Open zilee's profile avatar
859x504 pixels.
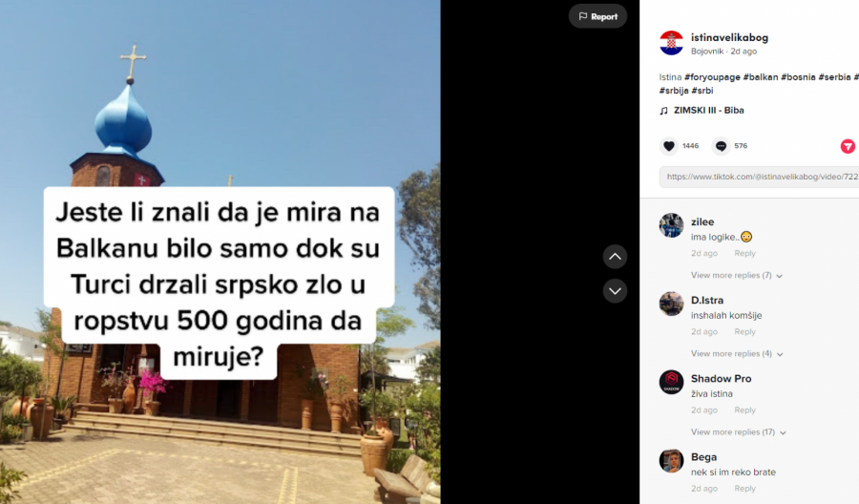(671, 225)
